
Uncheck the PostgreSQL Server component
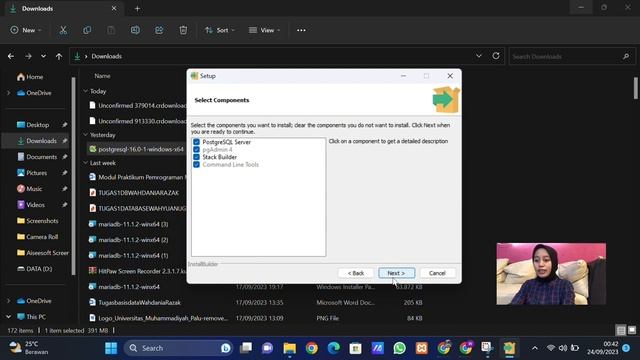[x=196, y=142]
